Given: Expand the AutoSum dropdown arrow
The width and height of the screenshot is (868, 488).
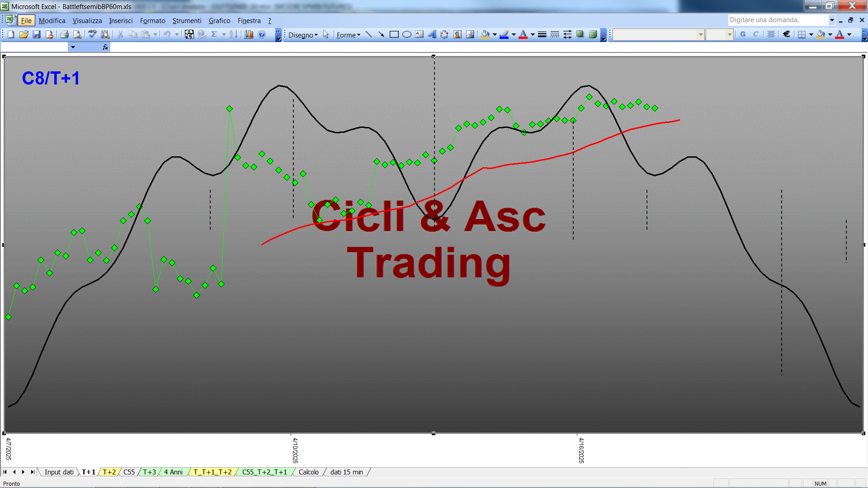Looking at the screenshot, I should (x=223, y=34).
